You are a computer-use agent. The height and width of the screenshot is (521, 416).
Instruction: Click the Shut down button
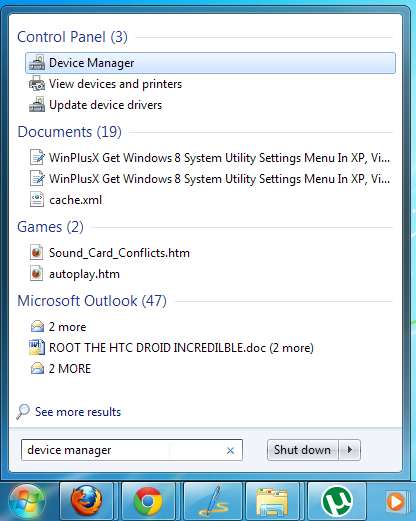click(303, 450)
